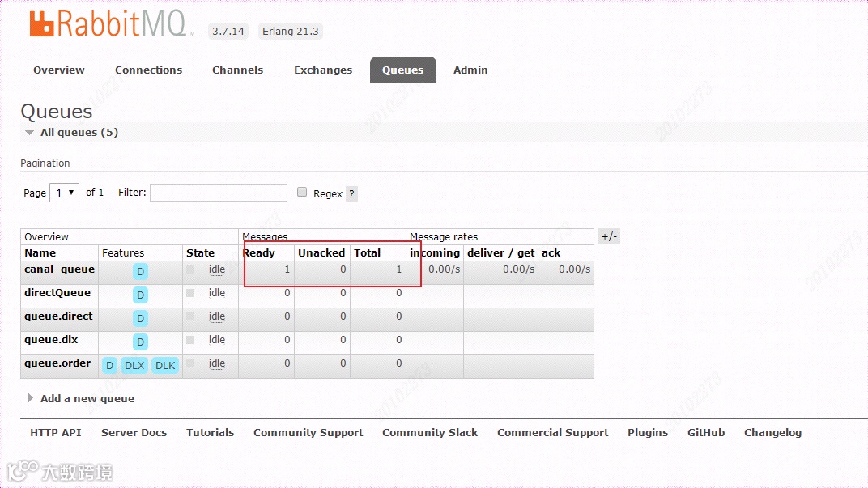Screen dimensions: 868x488
Task: Sort by the Features column header
Action: click(x=123, y=252)
